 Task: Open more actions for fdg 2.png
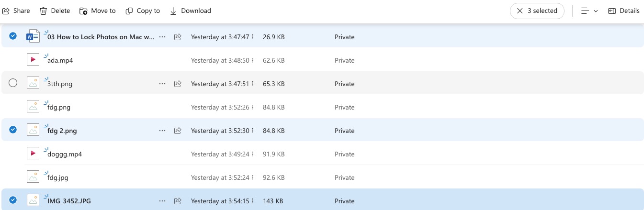[162, 131]
